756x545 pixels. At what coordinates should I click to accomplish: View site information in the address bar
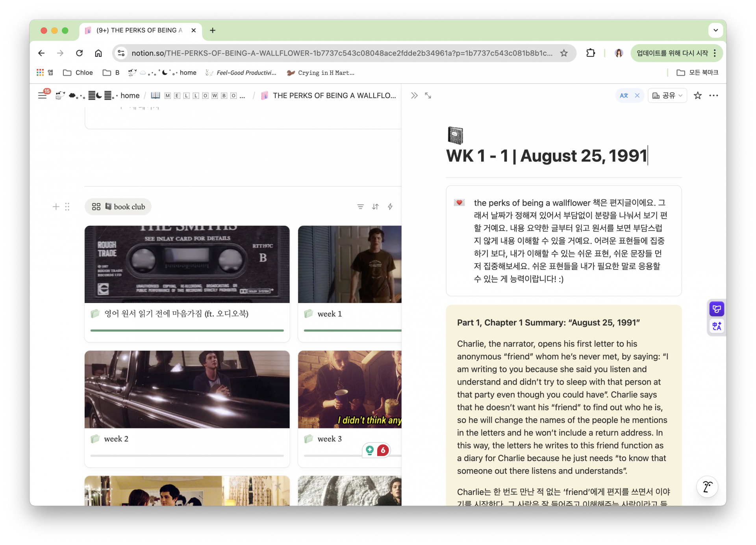click(121, 53)
